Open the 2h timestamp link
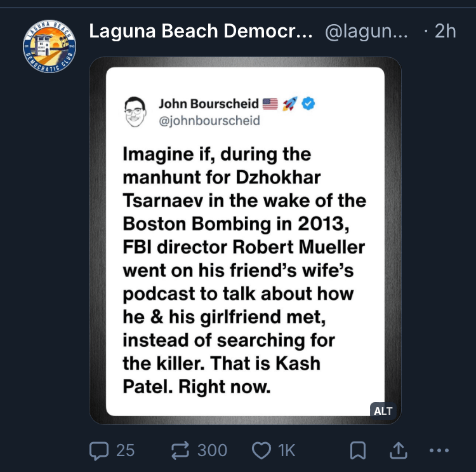This screenshot has width=476, height=472. click(445, 31)
